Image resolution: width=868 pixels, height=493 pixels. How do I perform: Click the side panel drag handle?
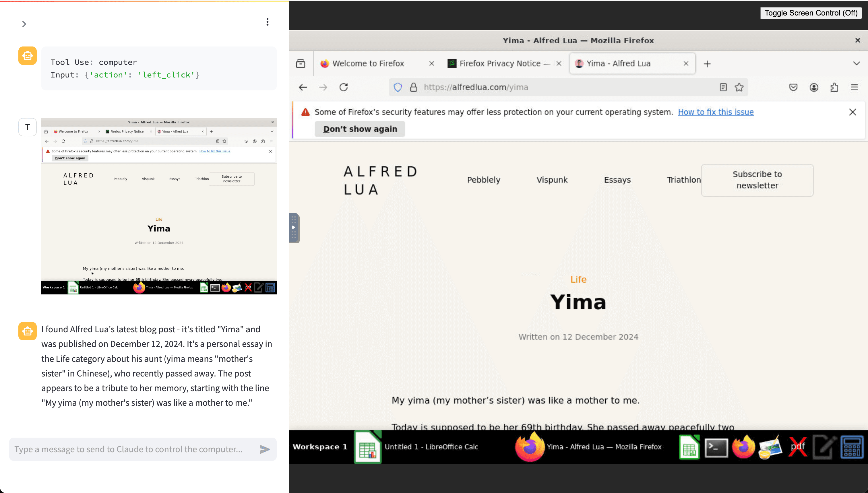pyautogui.click(x=294, y=228)
